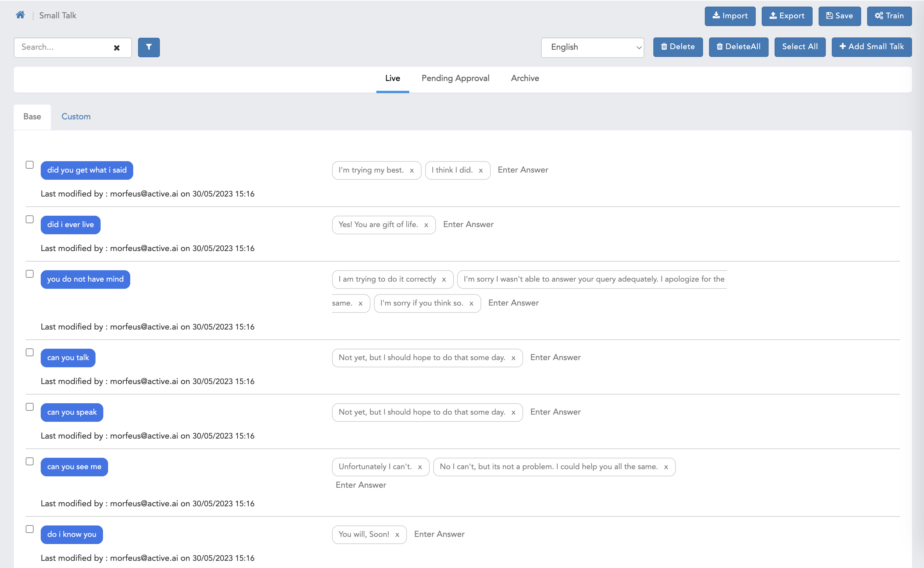Tick the checkbox for "can you talk"
Viewport: 924px width, 568px height.
pos(30,352)
